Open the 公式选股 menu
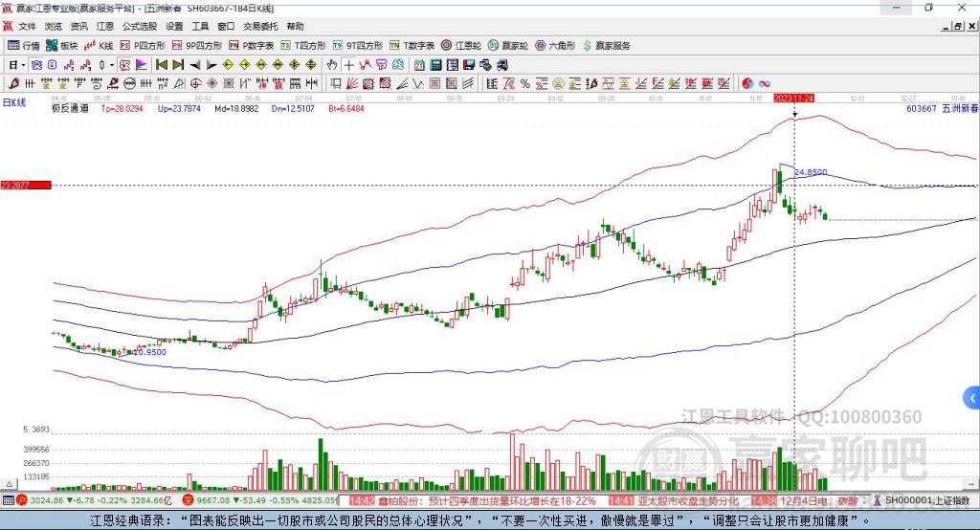 (x=140, y=26)
